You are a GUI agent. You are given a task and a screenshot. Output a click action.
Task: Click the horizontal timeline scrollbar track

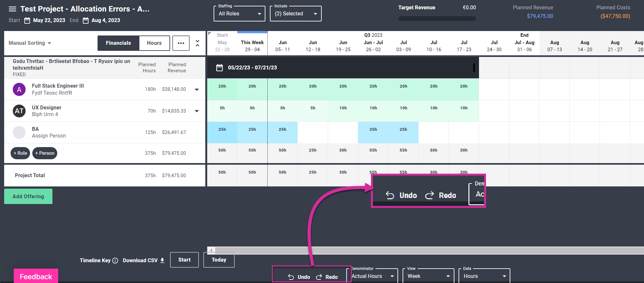(429, 250)
